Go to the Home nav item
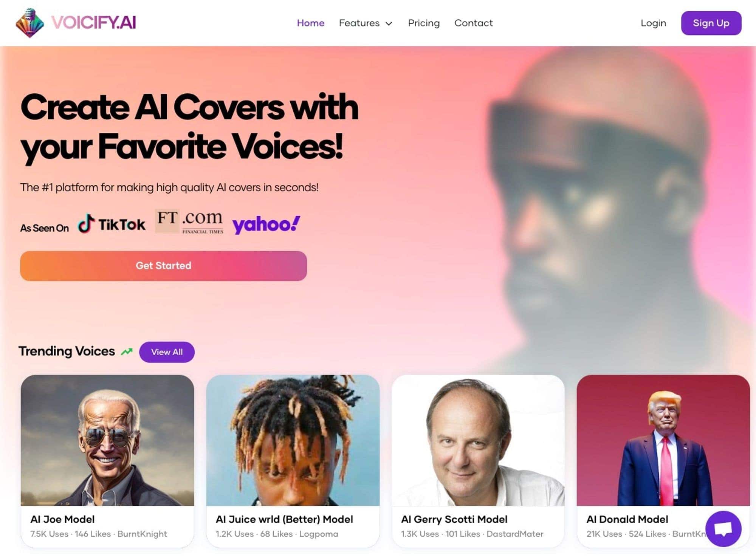 [310, 23]
